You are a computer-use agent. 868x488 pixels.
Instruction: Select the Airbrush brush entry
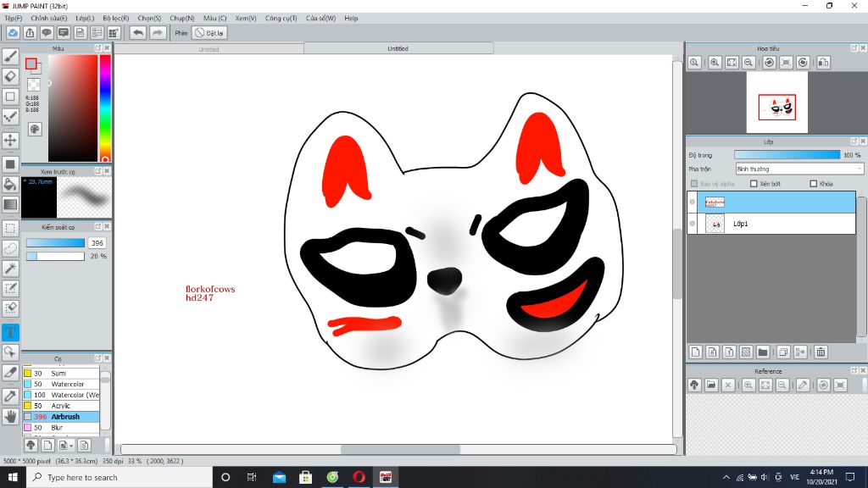(x=61, y=417)
